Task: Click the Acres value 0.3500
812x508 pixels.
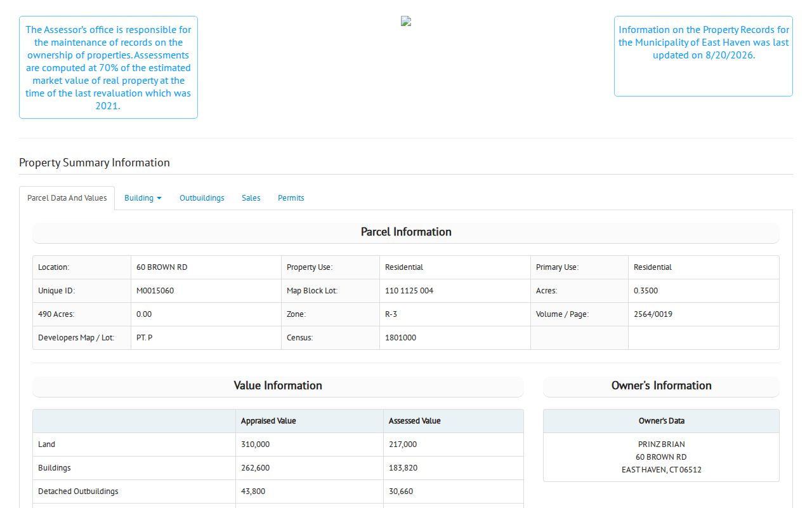Action: click(x=646, y=291)
